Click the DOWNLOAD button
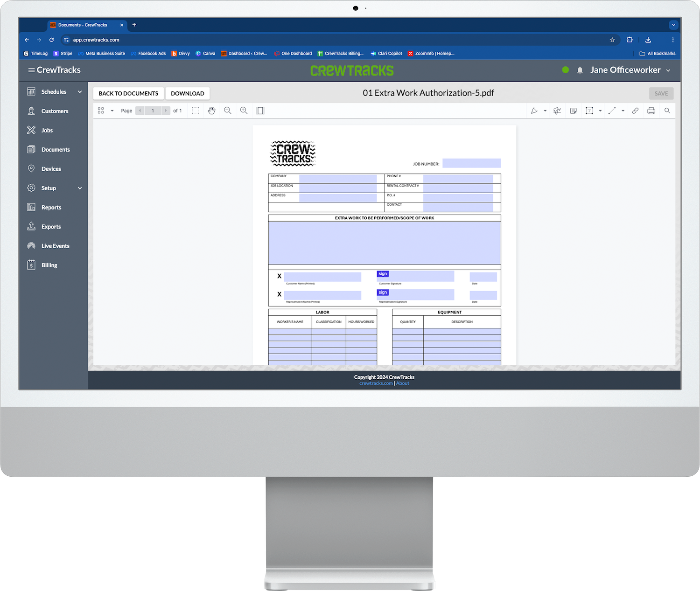This screenshot has width=700, height=591. (187, 93)
